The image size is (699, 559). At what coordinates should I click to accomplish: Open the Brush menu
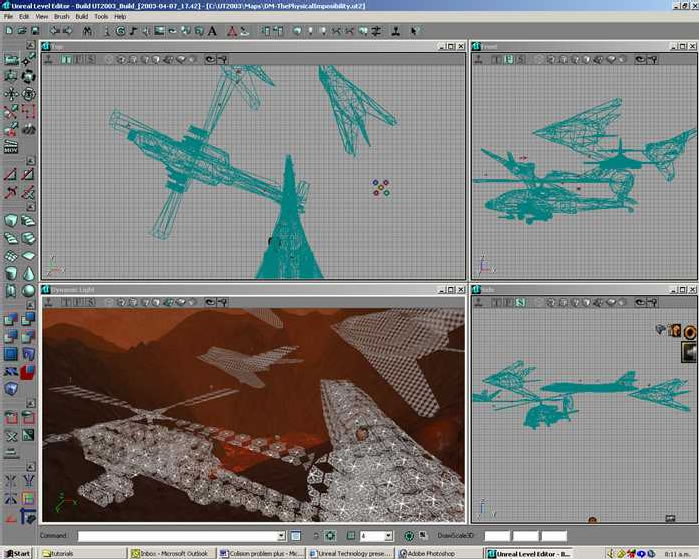pos(62,17)
